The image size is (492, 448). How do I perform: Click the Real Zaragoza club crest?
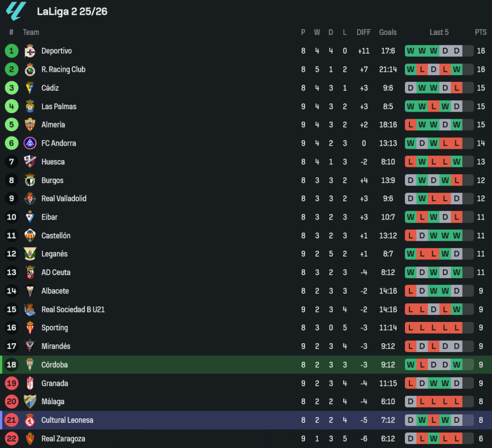30,439
